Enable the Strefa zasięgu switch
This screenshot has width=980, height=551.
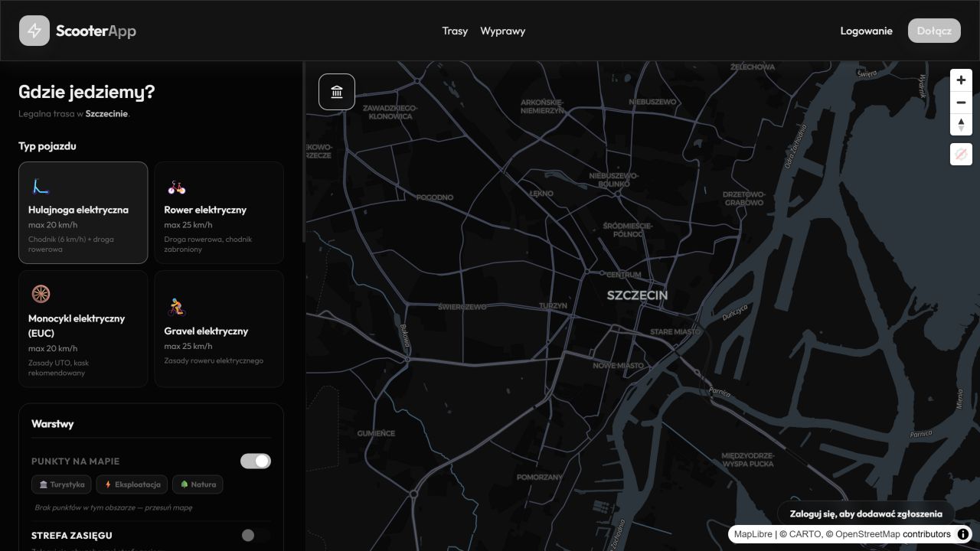[x=256, y=536]
